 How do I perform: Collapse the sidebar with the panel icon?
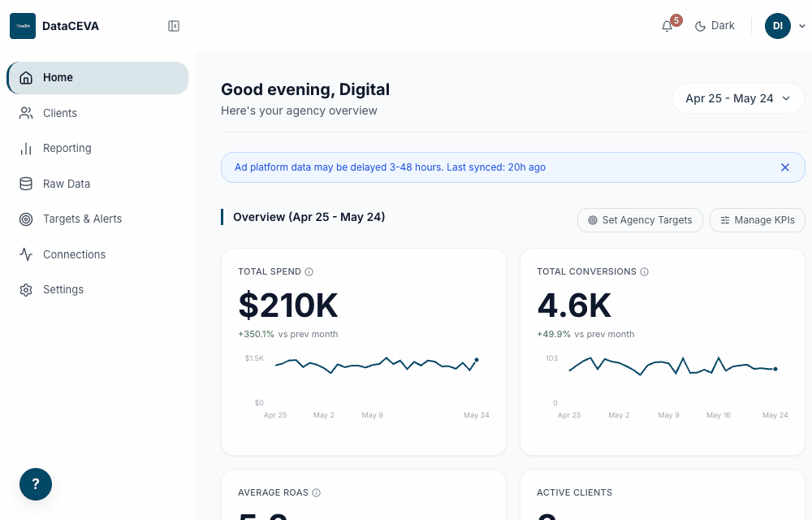(174, 26)
